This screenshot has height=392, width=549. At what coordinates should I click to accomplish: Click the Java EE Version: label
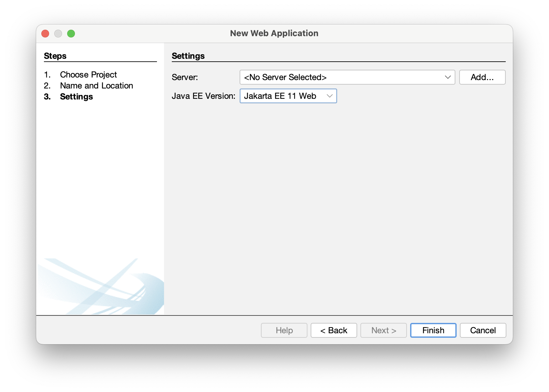204,96
